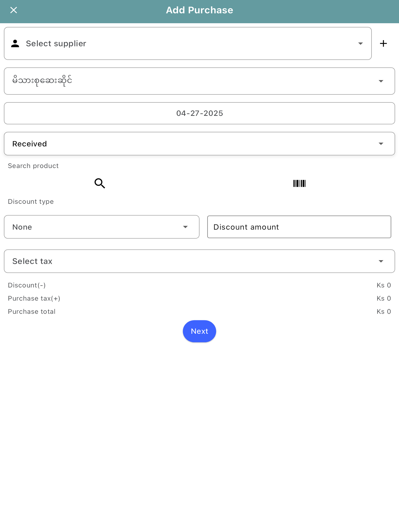This screenshot has height=532, width=399.
Task: Click the Discount(-) summary row label
Action: pyautogui.click(x=27, y=285)
